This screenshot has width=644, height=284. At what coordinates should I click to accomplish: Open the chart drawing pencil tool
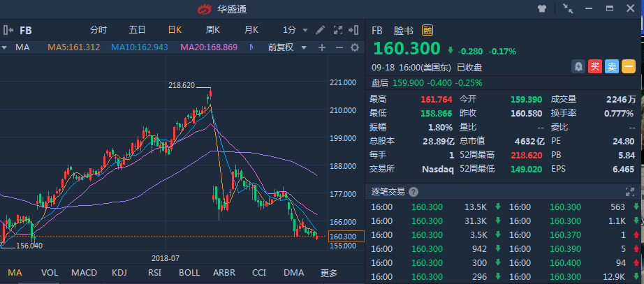[320, 30]
